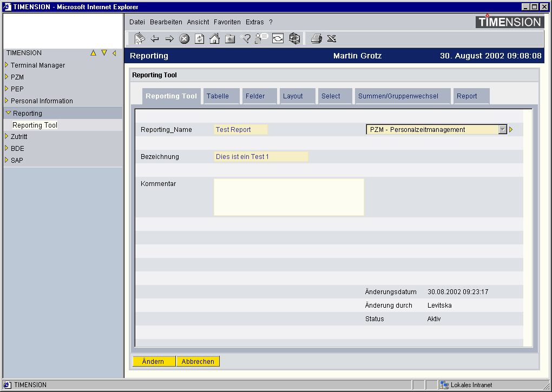Click the back arrow toolbar icon
This screenshot has width=552, height=392.
click(155, 38)
